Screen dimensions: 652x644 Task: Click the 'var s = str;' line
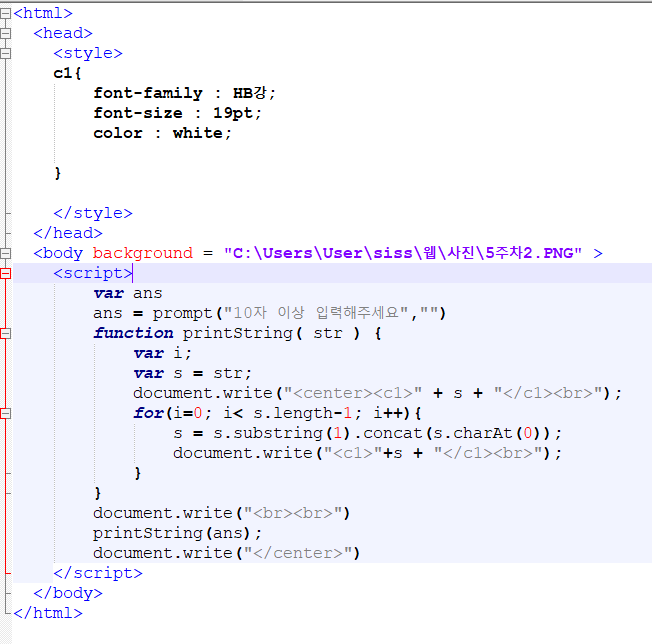tap(193, 373)
